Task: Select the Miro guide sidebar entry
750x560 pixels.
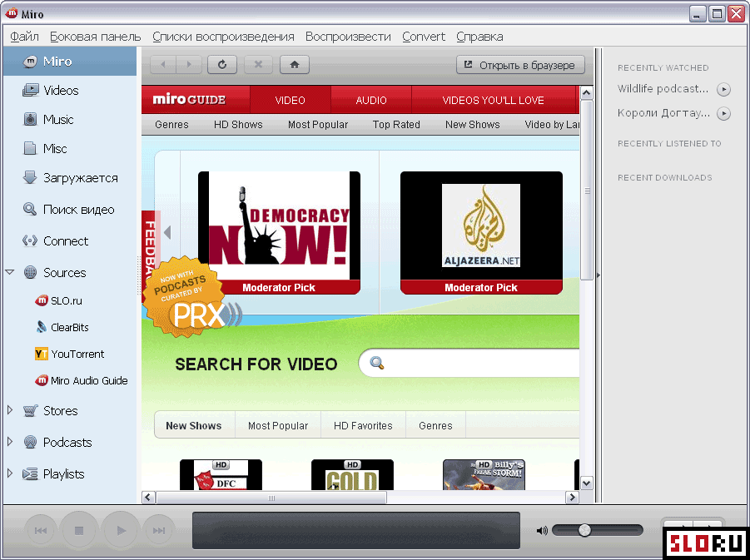Action: 70,62
